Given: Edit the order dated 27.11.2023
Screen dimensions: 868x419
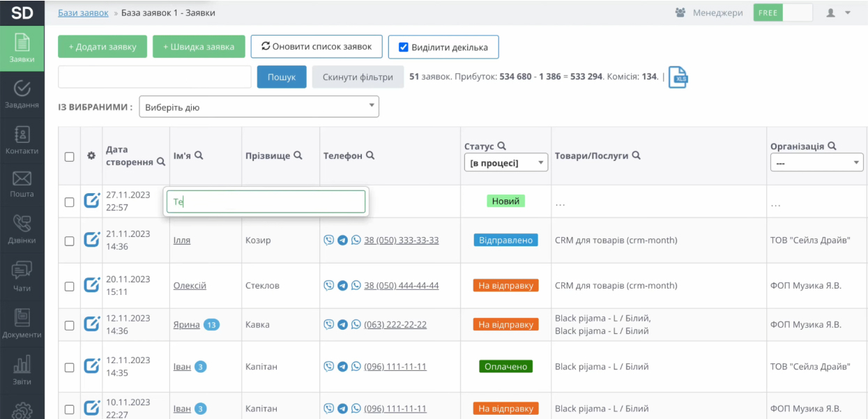Looking at the screenshot, I should click(x=92, y=201).
